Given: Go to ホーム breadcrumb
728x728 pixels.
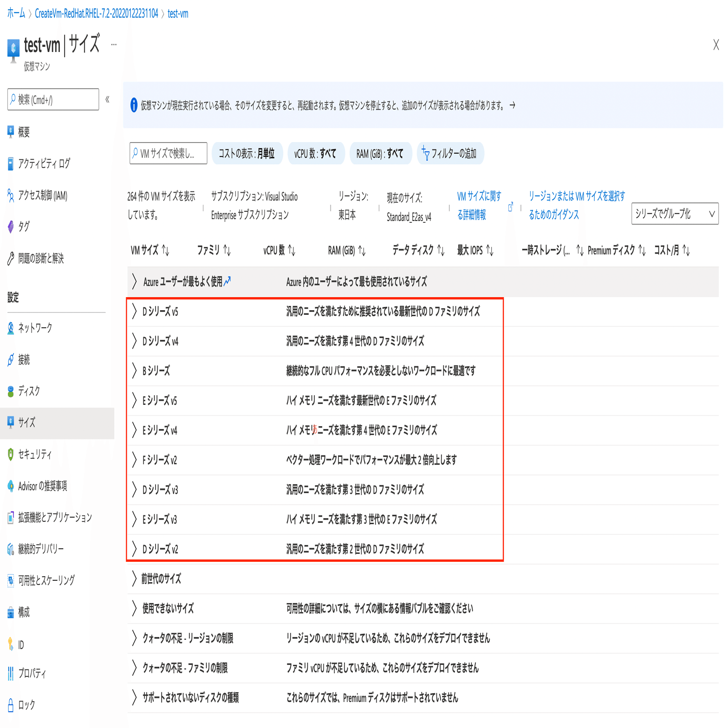Looking at the screenshot, I should pos(16,13).
